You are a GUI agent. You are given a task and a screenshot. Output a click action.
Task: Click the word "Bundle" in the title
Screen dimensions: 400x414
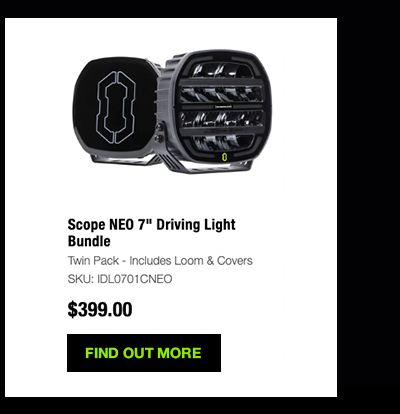click(89, 241)
